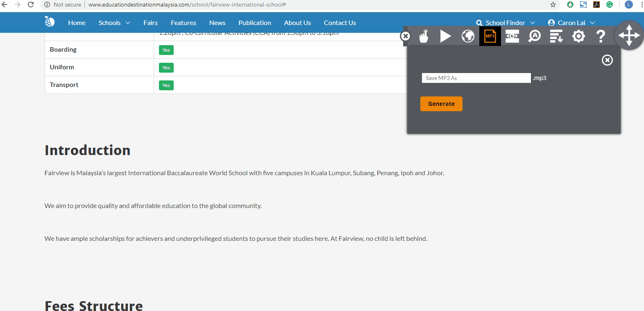Image resolution: width=644 pixels, height=311 pixels.
Task: Open the green browser extension icon
Action: point(570,5)
